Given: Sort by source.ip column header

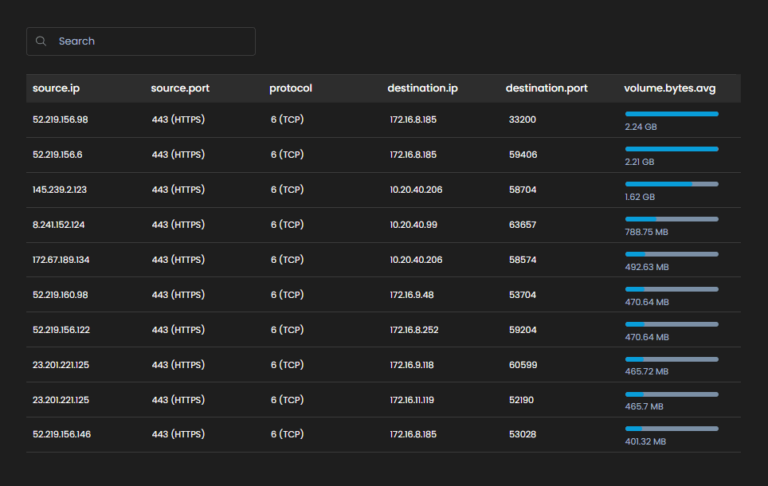Looking at the screenshot, I should [x=56, y=88].
